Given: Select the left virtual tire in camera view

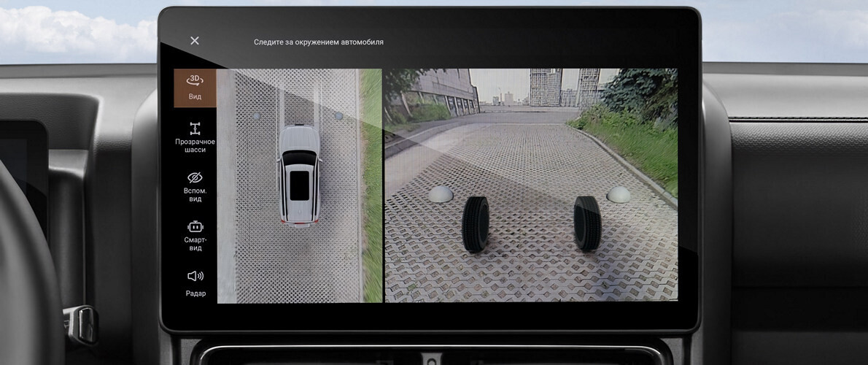Looking at the screenshot, I should 475,224.
